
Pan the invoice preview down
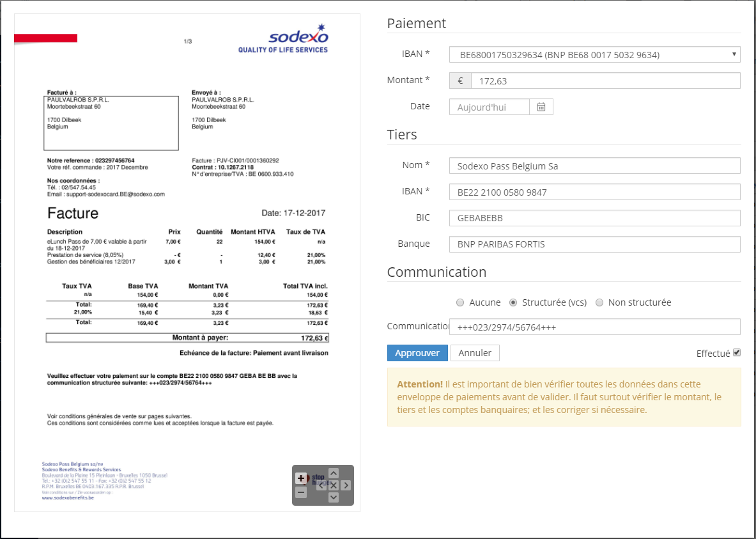[333, 497]
